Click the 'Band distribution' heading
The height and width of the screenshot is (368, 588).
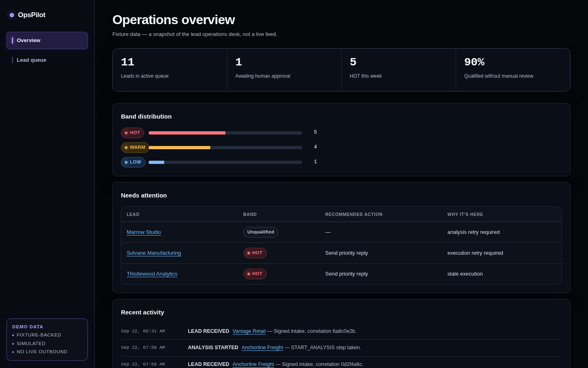click(x=146, y=117)
